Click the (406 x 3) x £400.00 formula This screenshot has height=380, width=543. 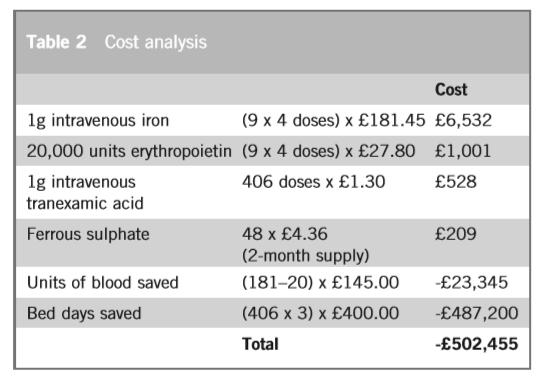(x=320, y=313)
